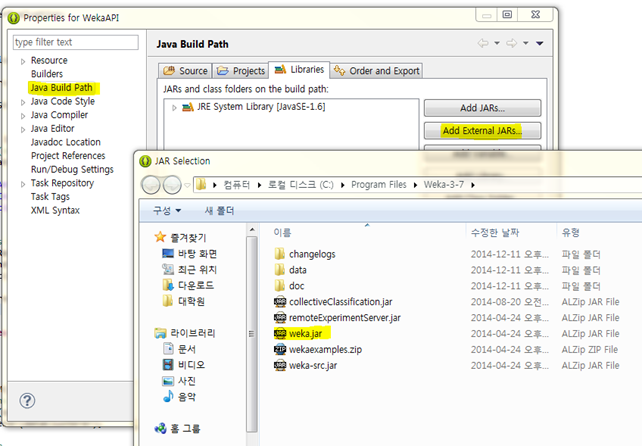Viewport: 642px width, 446px height.
Task: Select Run/Debug Settings in the tree
Action: [x=72, y=169]
